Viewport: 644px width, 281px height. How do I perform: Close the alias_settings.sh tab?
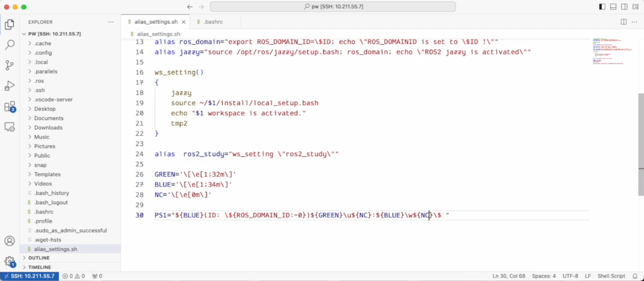tap(184, 22)
